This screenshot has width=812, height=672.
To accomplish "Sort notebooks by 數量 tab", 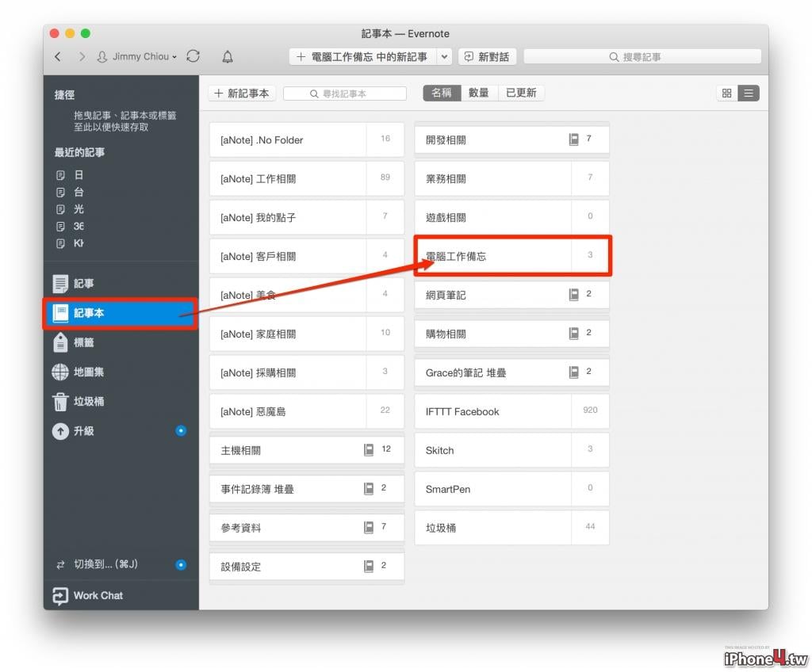I will click(x=479, y=93).
